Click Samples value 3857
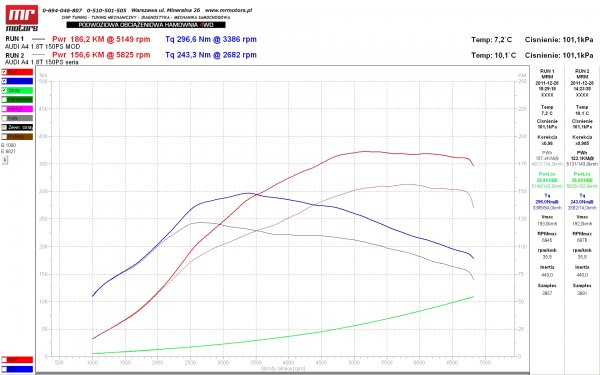 547,293
